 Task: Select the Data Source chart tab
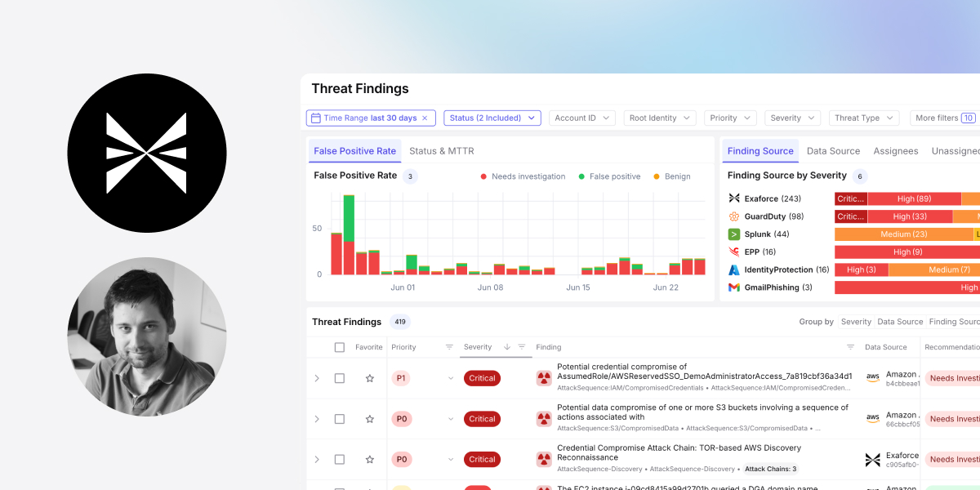[x=833, y=151]
